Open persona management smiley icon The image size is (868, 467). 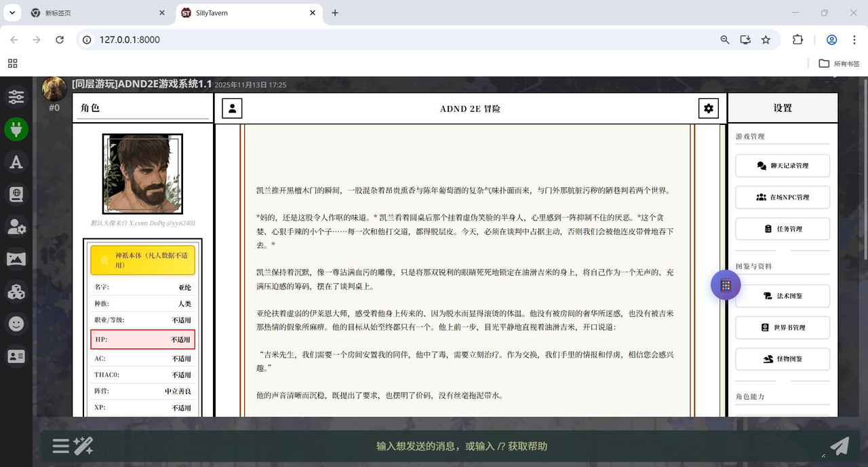click(16, 324)
